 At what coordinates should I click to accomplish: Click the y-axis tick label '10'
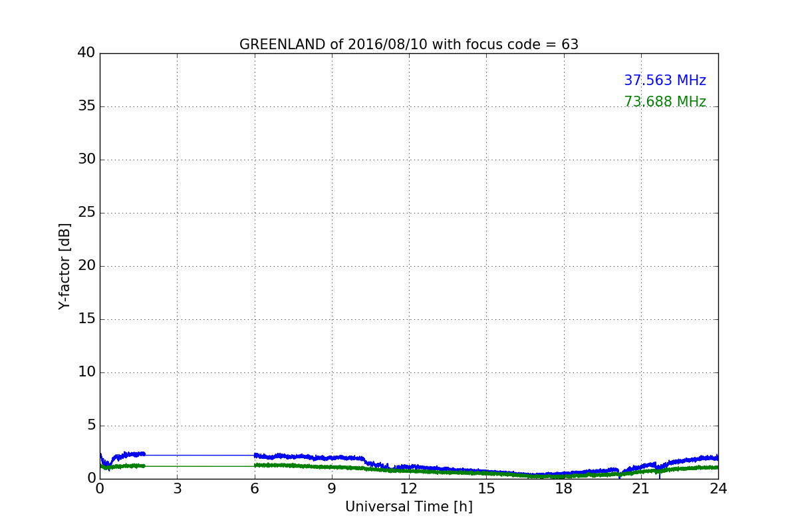pos(86,372)
